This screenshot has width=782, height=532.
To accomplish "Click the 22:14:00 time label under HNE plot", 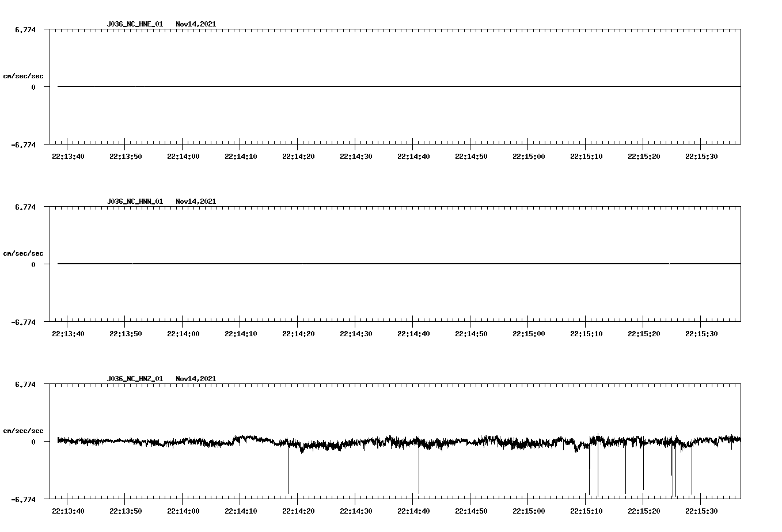I will tap(183, 157).
